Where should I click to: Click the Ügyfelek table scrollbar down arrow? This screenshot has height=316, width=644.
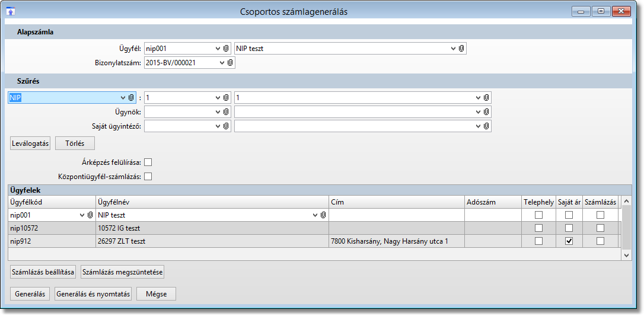(626, 256)
